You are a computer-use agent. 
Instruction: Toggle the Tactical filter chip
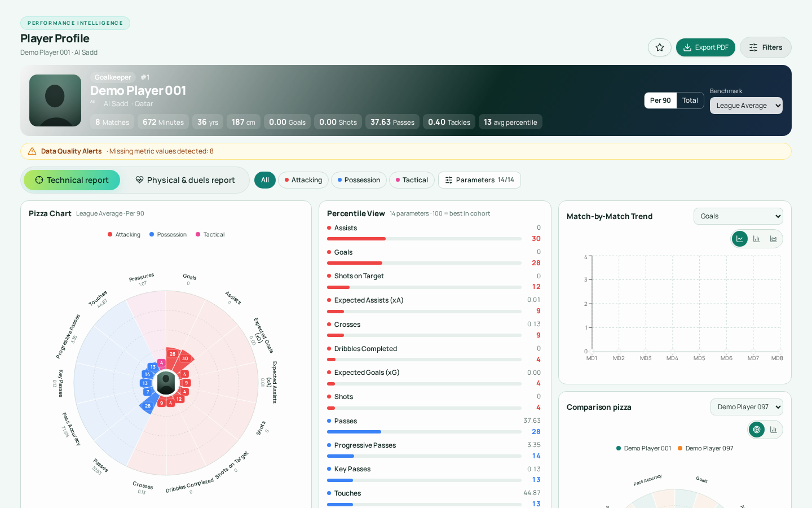point(412,180)
